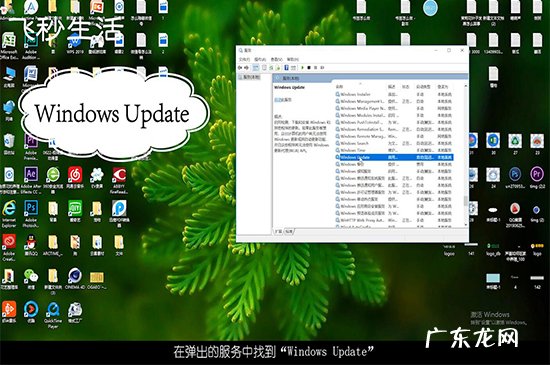Viewport: 550px width, 365px height.
Task: Select the Windows Search service row
Action: pos(394,143)
